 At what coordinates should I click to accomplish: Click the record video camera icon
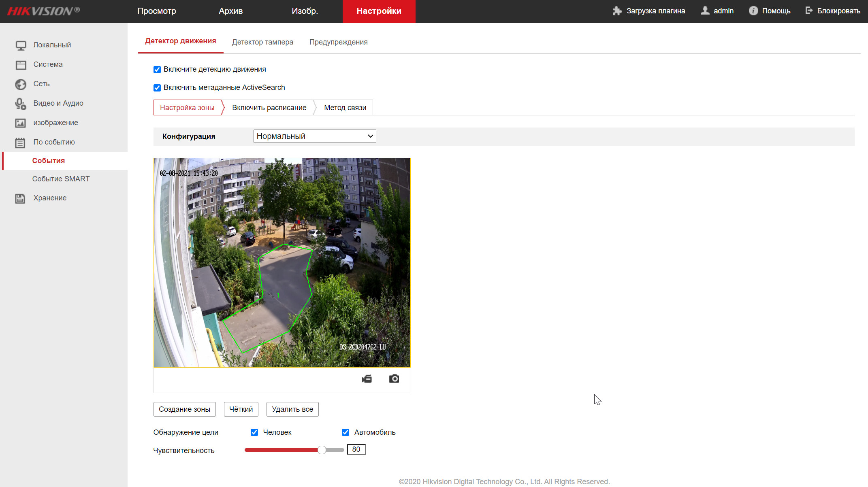[x=367, y=379]
